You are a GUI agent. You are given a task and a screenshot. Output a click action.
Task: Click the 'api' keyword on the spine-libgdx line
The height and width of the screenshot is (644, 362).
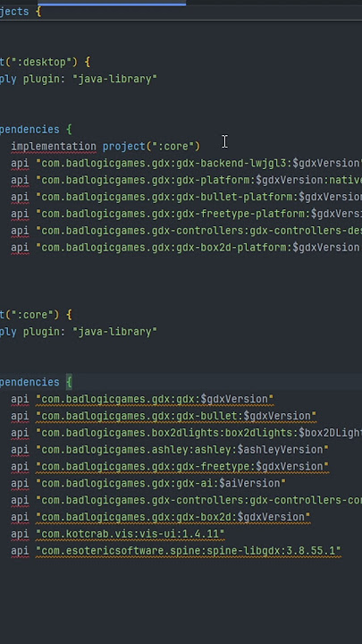pos(20,550)
